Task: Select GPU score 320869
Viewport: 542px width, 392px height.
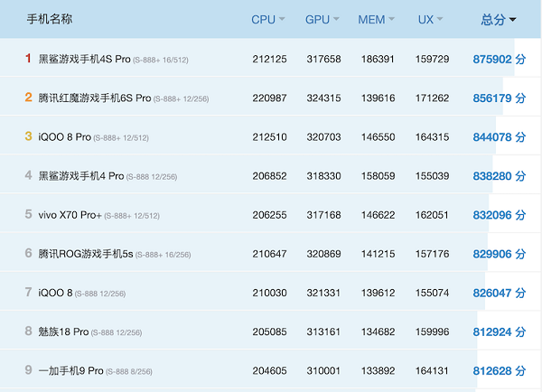Action: 324,254
